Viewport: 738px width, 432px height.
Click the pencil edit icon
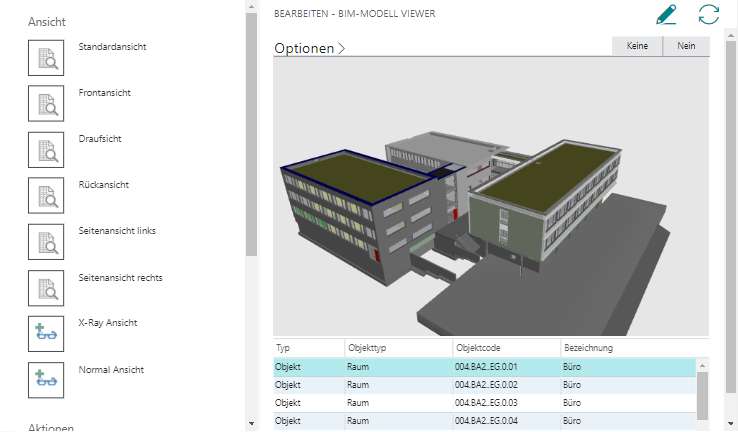[x=666, y=14]
